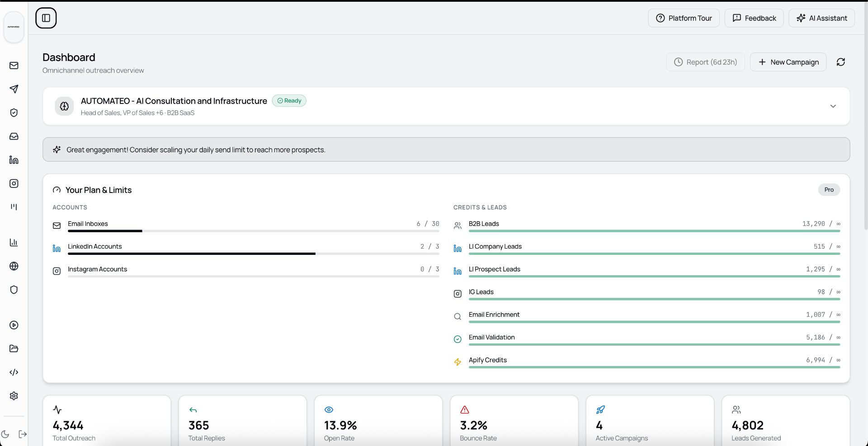Viewport: 868px width, 446px height.
Task: Click the Total Replies card
Action: coord(243,421)
